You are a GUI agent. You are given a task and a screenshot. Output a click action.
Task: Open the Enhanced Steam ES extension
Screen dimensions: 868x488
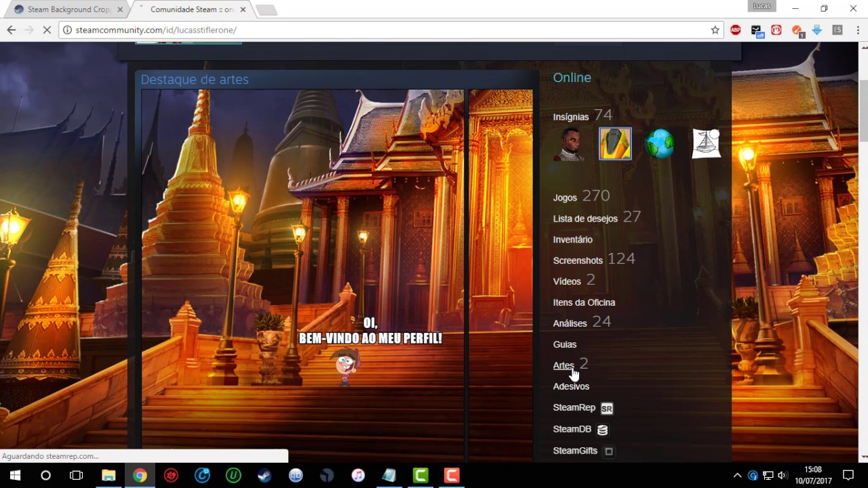[837, 30]
